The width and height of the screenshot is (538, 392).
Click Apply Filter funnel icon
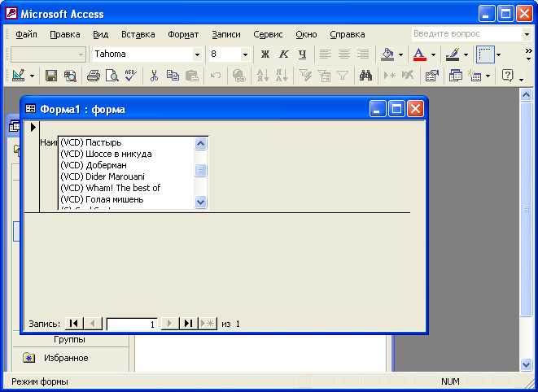coord(343,76)
